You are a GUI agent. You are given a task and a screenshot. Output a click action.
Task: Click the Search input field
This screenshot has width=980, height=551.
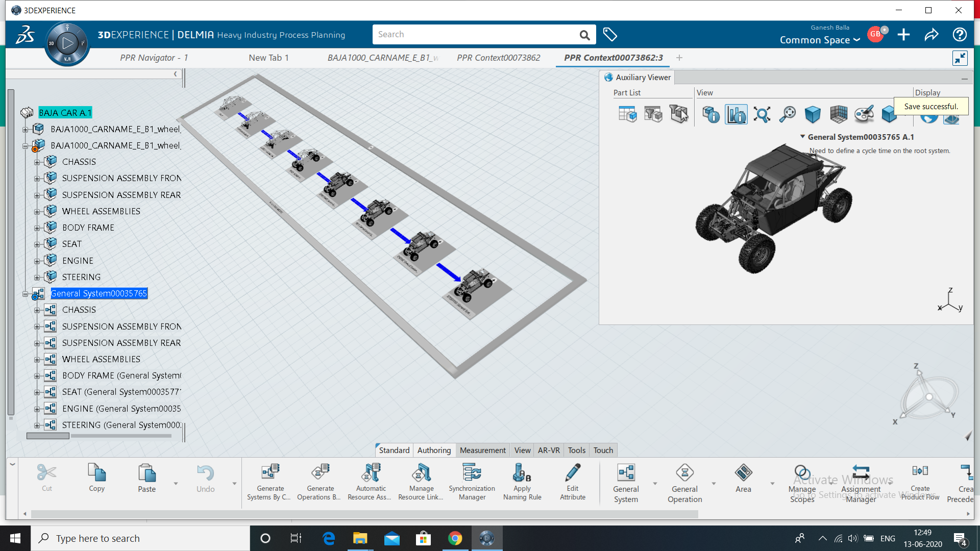tap(475, 35)
